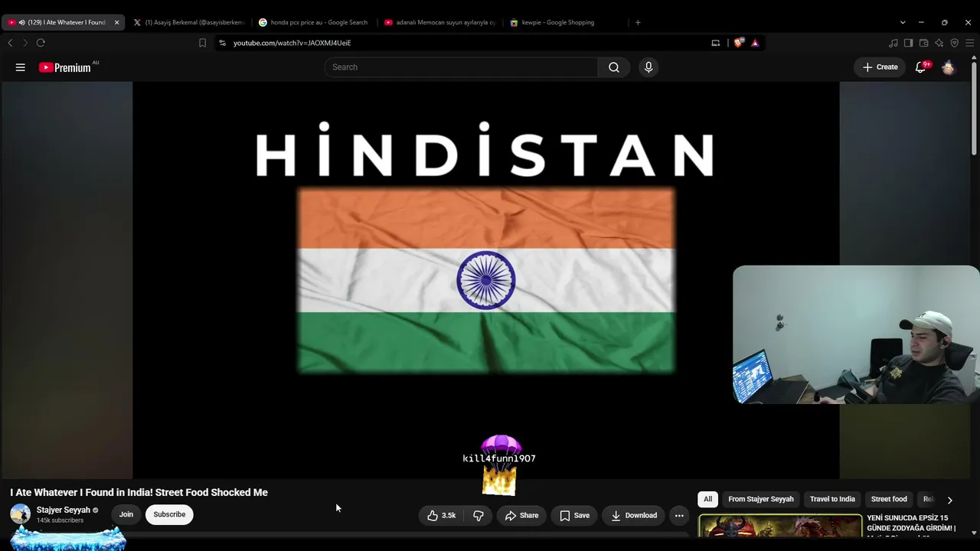The height and width of the screenshot is (551, 980).
Task: Open the Stajyer Seyyah channel name link
Action: [64, 510]
